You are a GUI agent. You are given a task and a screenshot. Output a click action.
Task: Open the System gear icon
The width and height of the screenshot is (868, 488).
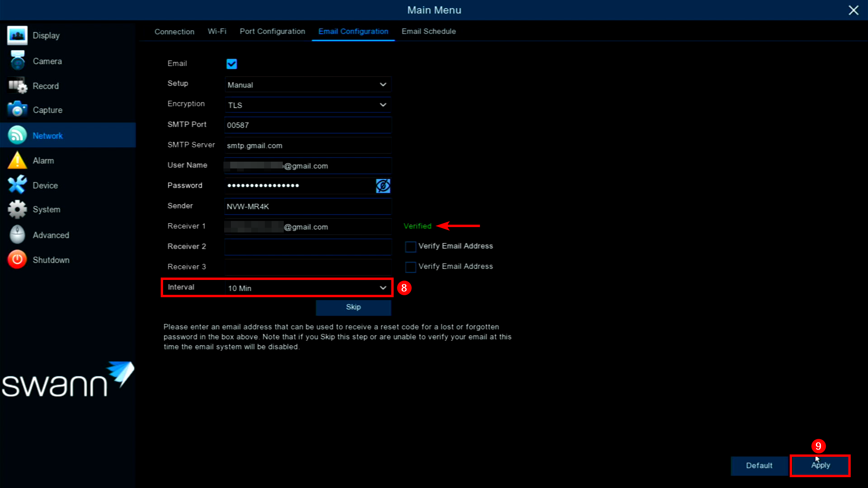pyautogui.click(x=17, y=209)
